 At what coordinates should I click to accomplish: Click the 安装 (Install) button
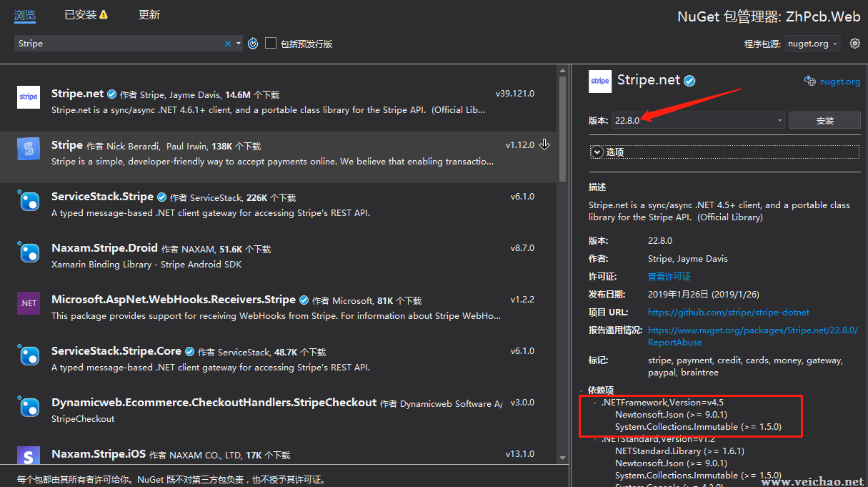point(825,120)
